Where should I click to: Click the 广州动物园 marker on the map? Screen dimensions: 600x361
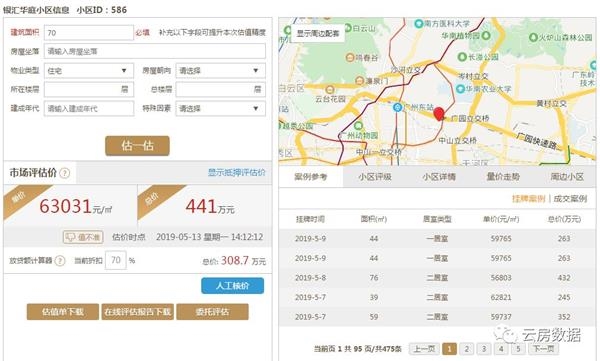pyautogui.click(x=359, y=126)
